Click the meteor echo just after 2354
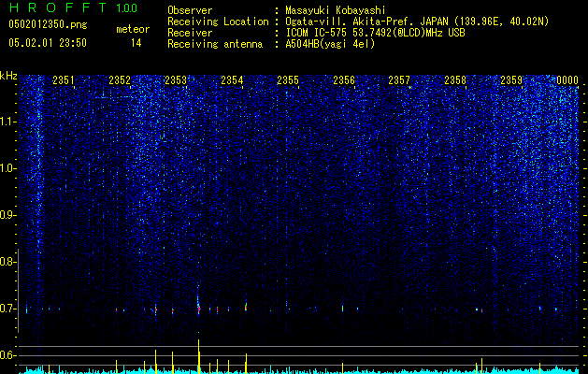The image size is (588, 374). pos(246,307)
